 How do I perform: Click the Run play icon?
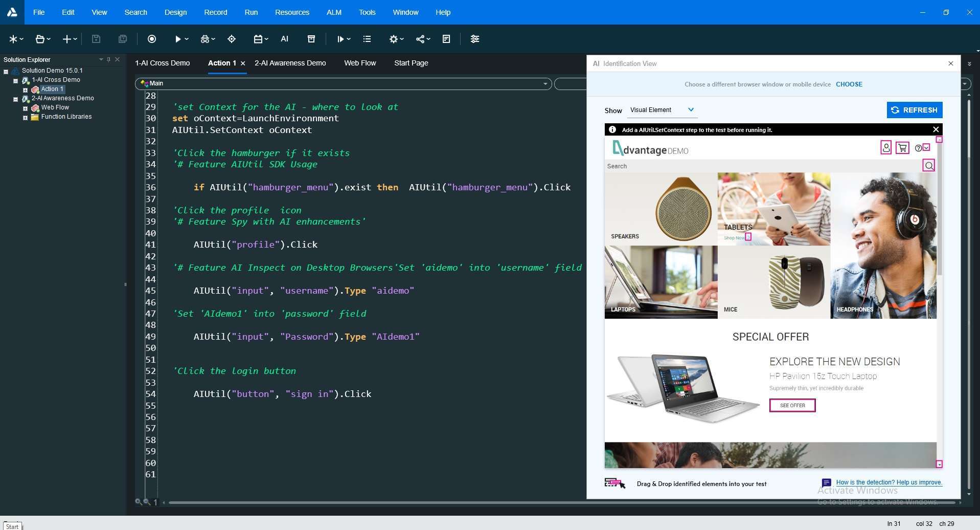coord(177,39)
